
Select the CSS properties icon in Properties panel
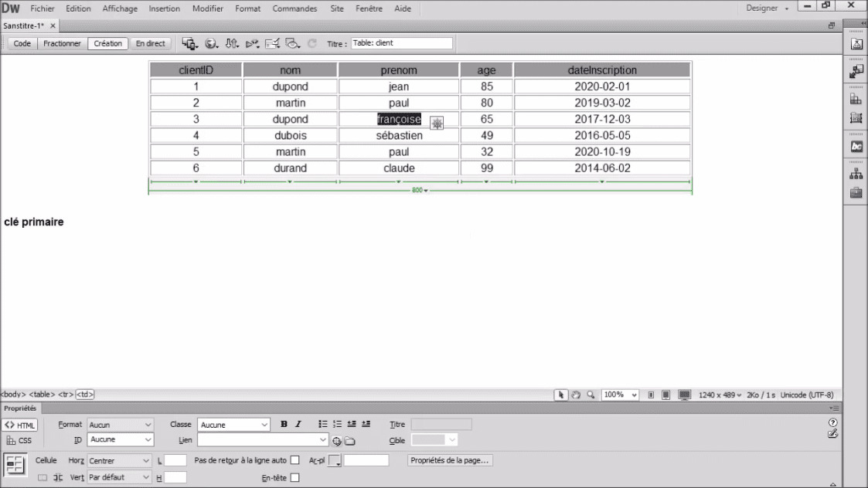[19, 441]
